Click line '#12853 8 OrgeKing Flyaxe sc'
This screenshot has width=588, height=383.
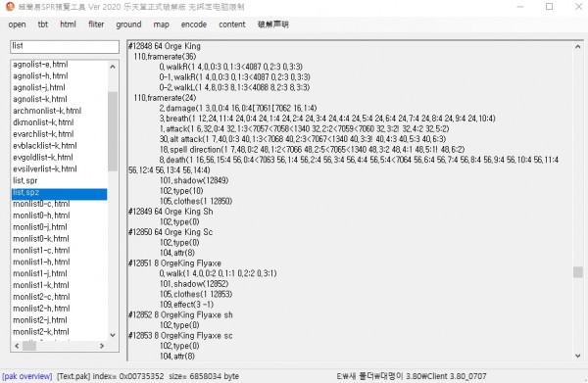point(180,336)
